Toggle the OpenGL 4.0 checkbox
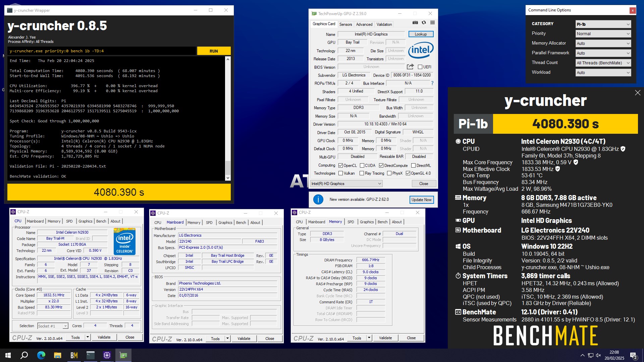Viewport: 644px width, 362px height. tap(408, 173)
